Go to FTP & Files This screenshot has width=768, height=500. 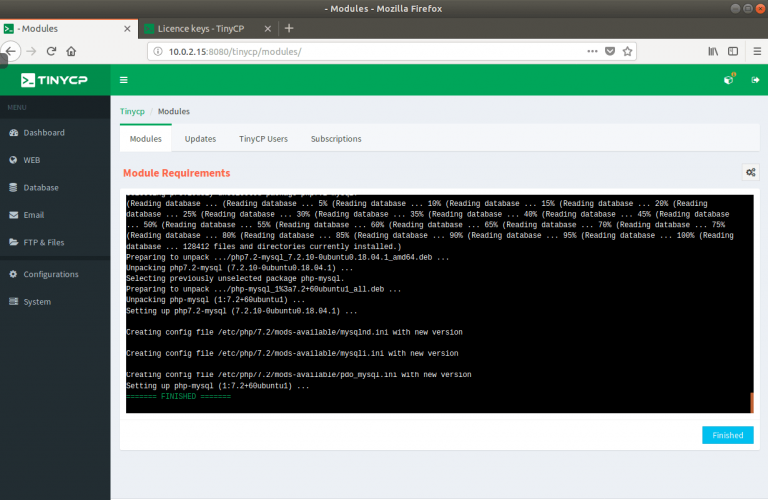pos(43,242)
